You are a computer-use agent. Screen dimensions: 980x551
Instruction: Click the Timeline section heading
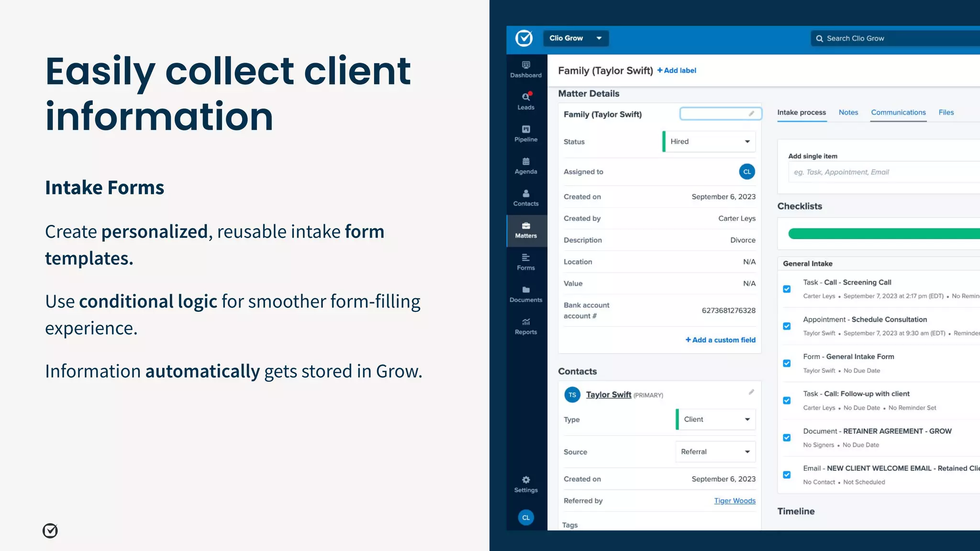796,511
